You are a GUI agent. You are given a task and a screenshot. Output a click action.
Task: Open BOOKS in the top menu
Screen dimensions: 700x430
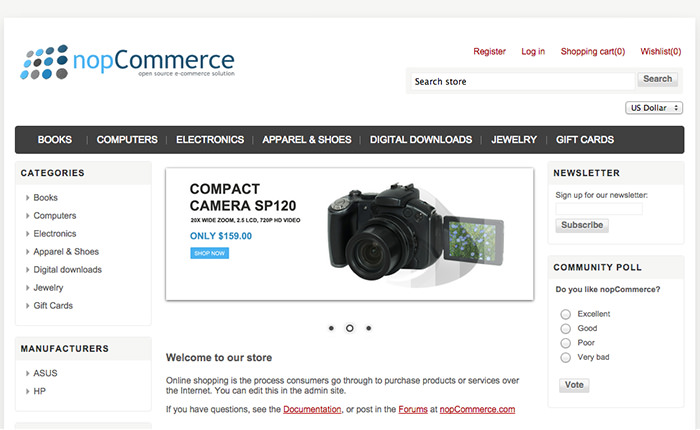tap(54, 140)
